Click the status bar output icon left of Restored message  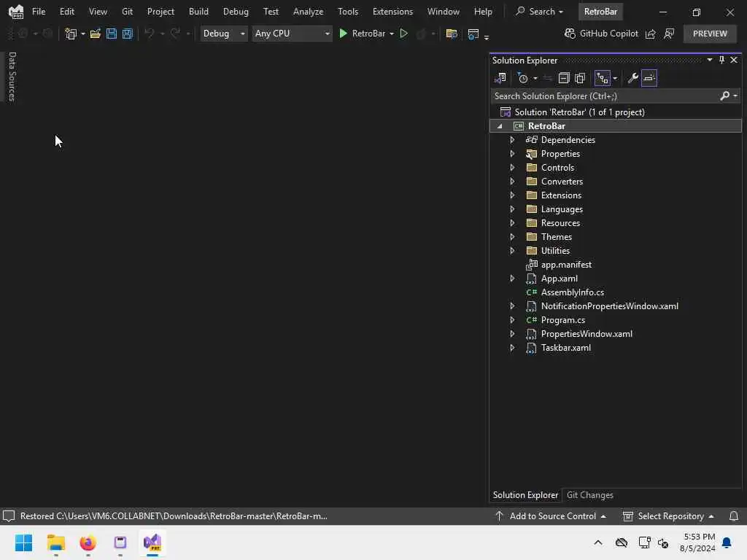(9, 516)
